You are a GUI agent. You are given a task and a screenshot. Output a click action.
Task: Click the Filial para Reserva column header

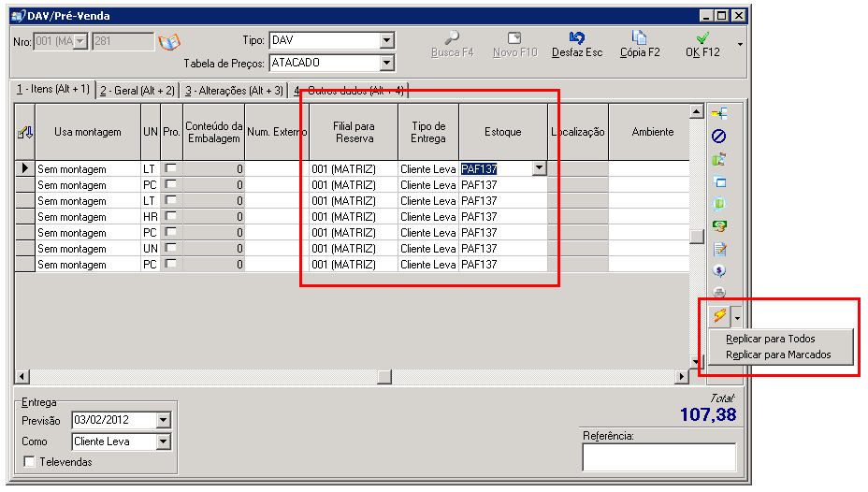(x=354, y=132)
